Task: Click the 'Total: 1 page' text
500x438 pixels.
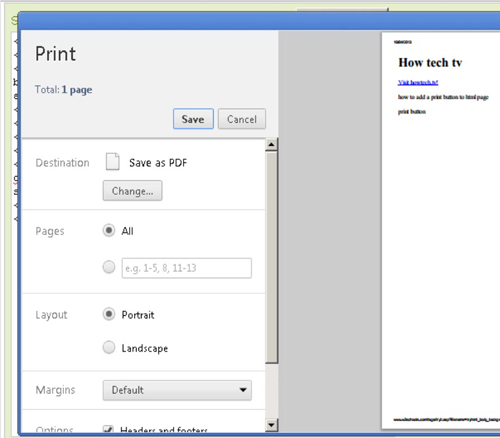Action: (x=64, y=89)
